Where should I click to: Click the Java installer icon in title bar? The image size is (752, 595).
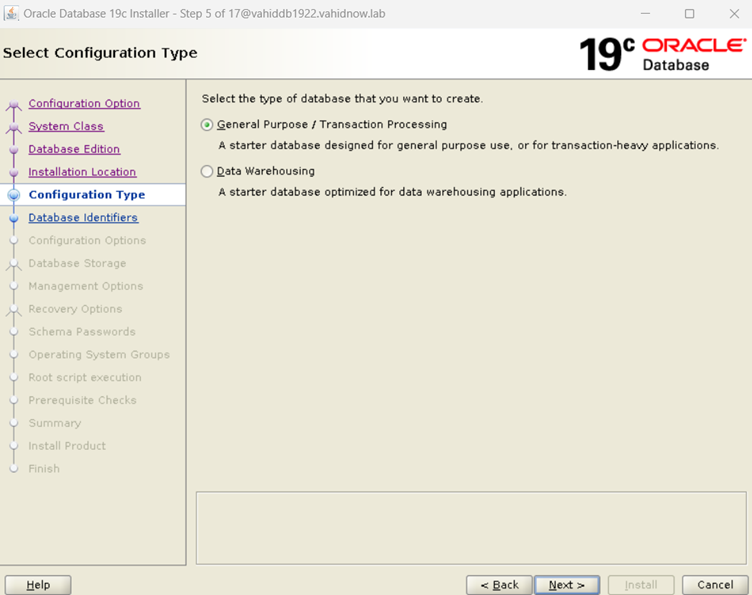coord(12,14)
